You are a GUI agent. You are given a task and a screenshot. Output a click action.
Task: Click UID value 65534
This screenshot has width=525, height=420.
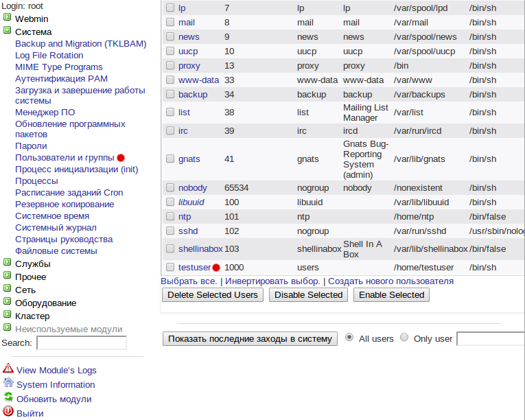pos(236,188)
